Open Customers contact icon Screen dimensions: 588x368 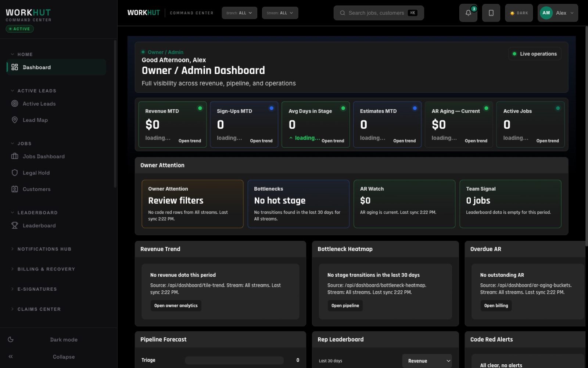[x=15, y=189]
